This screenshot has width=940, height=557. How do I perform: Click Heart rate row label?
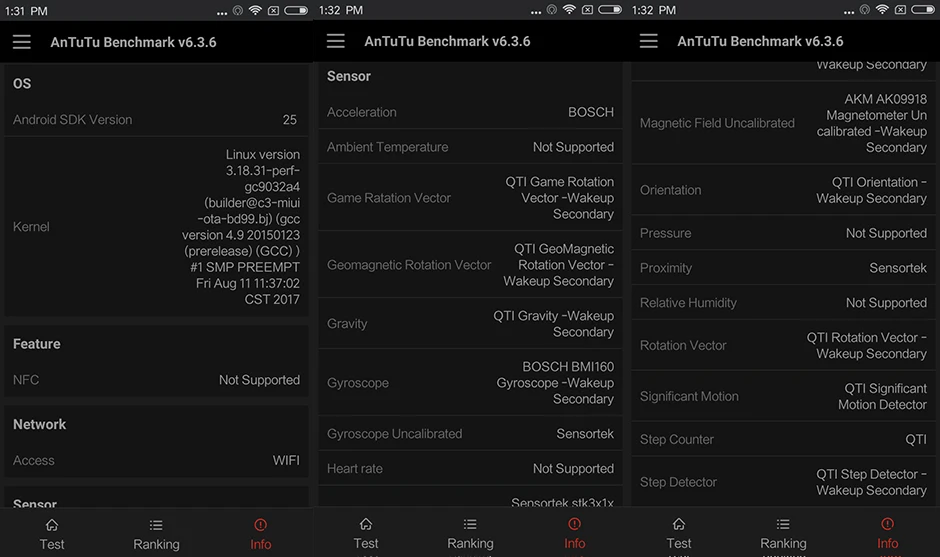[354, 468]
